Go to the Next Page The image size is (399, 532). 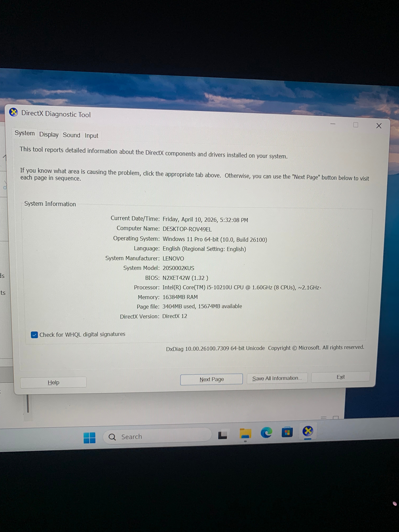pos(212,379)
